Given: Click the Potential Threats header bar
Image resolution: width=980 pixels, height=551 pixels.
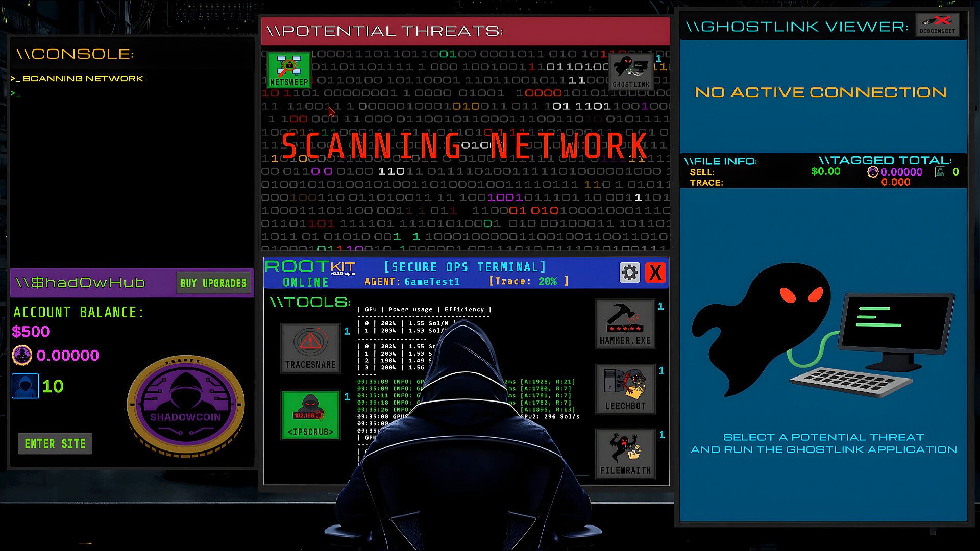Looking at the screenshot, I should pyautogui.click(x=465, y=31).
